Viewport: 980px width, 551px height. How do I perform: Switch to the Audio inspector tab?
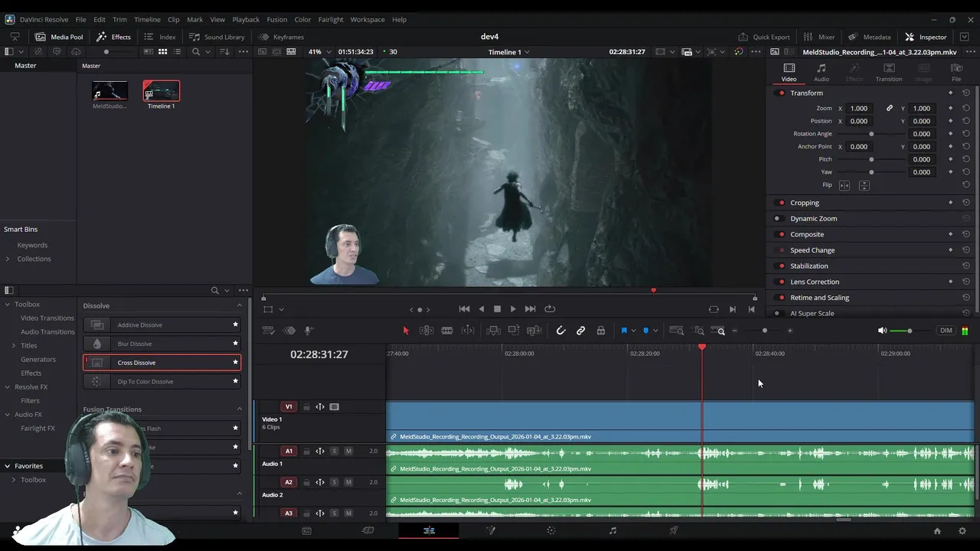(x=821, y=72)
